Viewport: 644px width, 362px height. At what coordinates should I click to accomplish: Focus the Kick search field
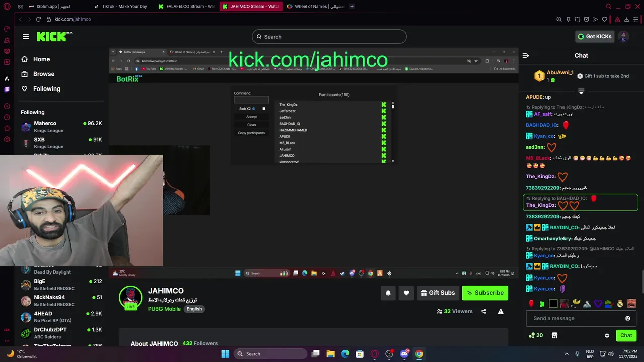point(329,37)
